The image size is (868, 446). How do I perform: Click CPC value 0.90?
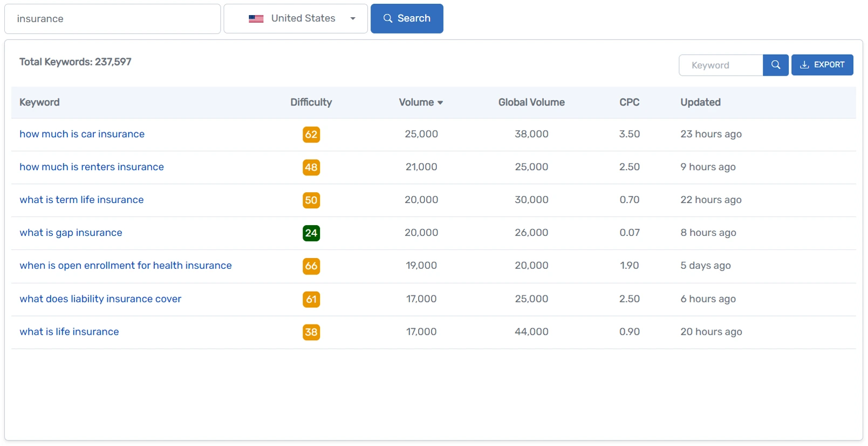(x=630, y=332)
